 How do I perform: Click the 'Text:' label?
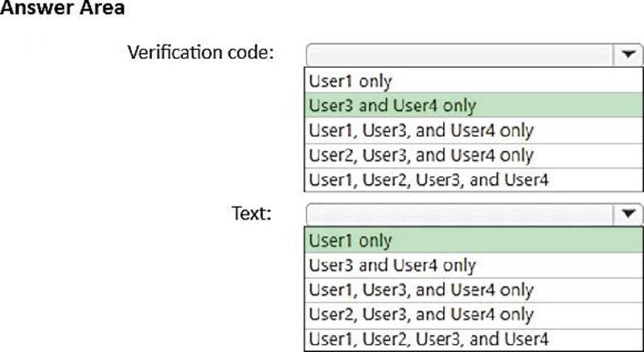[x=252, y=213]
